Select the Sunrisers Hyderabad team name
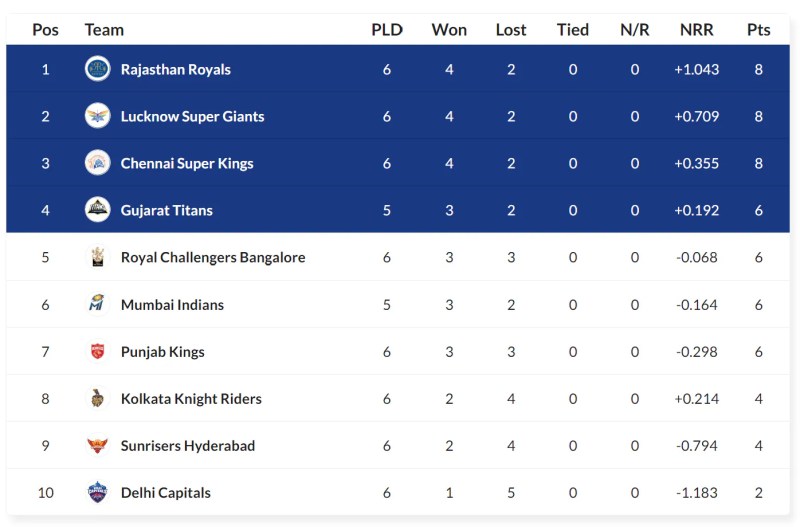This screenshot has height=527, width=800. (x=187, y=445)
